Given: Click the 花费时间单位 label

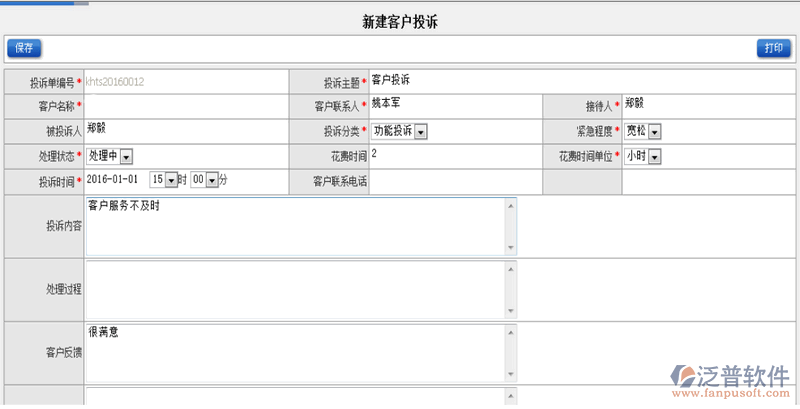Looking at the screenshot, I should pyautogui.click(x=586, y=156).
